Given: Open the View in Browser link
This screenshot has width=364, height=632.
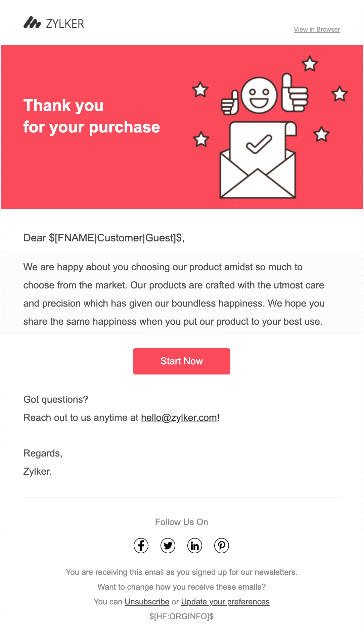Looking at the screenshot, I should (x=317, y=30).
